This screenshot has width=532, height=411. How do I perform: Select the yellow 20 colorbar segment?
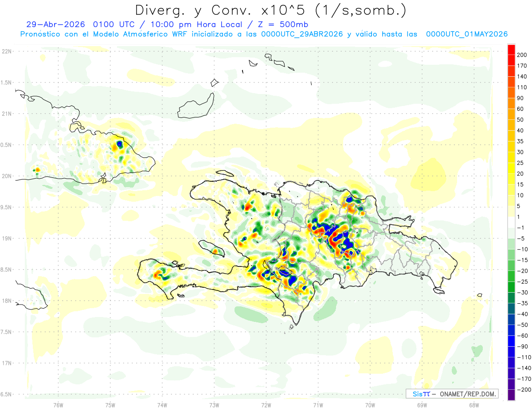point(511,168)
